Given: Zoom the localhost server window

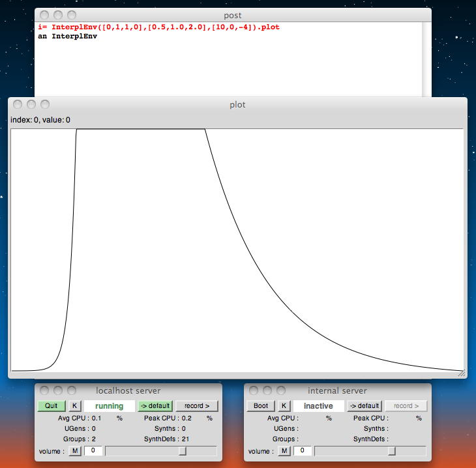Looking at the screenshot, I should point(72,390).
